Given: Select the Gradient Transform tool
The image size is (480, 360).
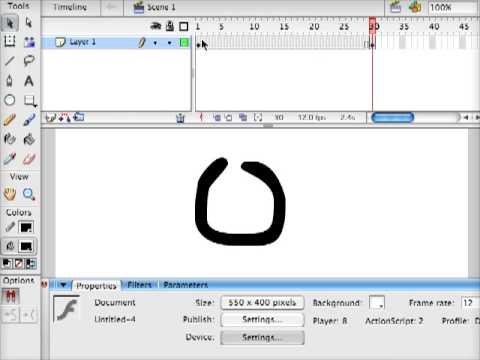Looking at the screenshot, I should (29, 42).
